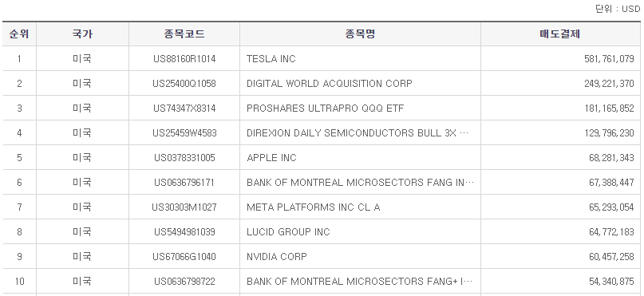Click the 종목코드 column header
This screenshot has width=644, height=296.
184,34
